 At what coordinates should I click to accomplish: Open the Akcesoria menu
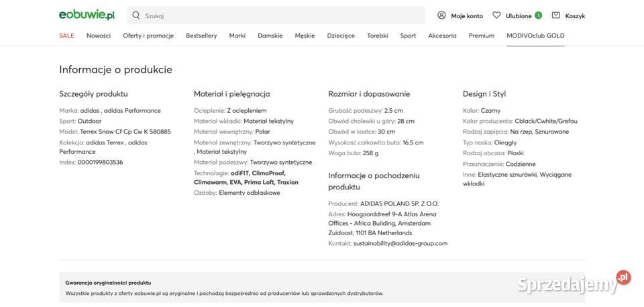(442, 36)
